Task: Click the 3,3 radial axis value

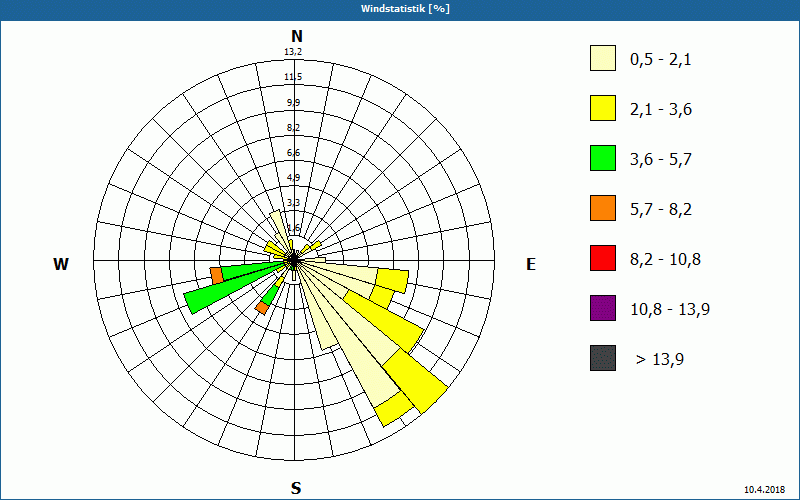Action: click(293, 203)
